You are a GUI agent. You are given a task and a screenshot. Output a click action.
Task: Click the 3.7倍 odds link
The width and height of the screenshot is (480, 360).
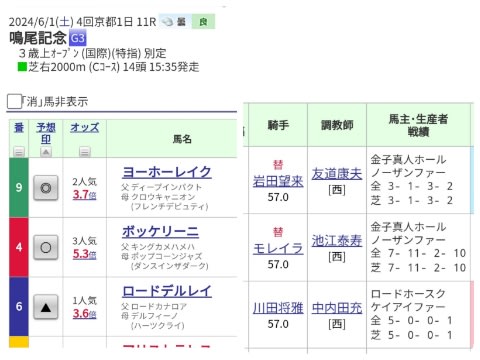tap(85, 194)
